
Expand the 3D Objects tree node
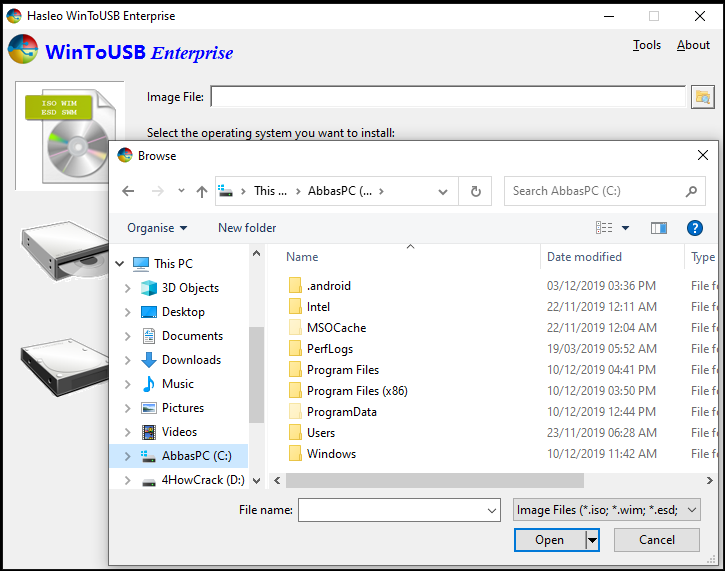click(128, 288)
